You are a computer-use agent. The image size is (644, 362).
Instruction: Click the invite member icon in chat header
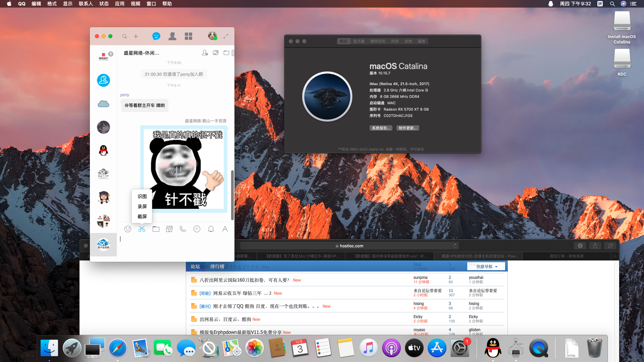(205, 53)
